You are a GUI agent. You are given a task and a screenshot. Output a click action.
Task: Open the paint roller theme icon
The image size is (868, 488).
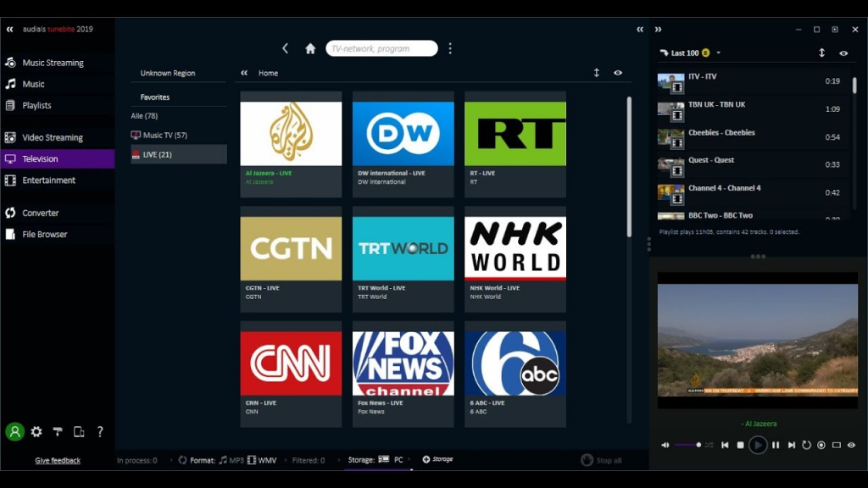(x=58, y=431)
